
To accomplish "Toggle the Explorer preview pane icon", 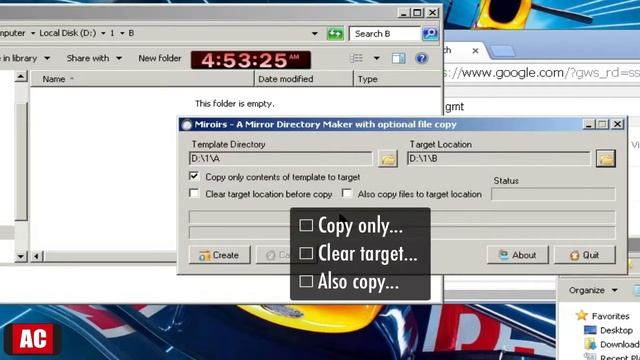I will click(398, 58).
